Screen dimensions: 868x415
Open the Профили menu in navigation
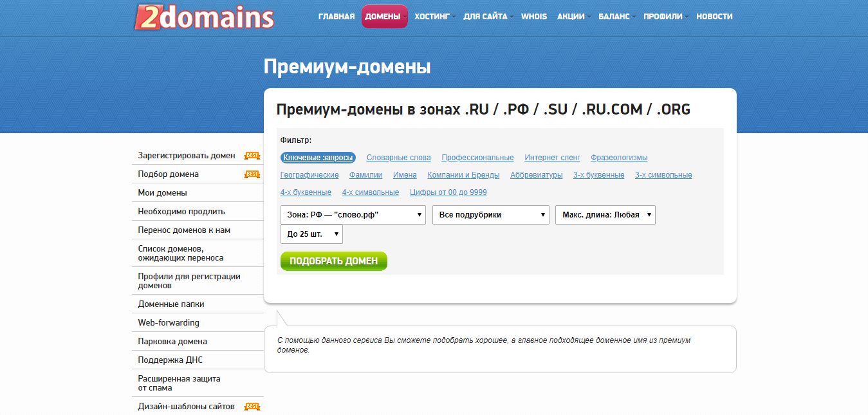[664, 17]
